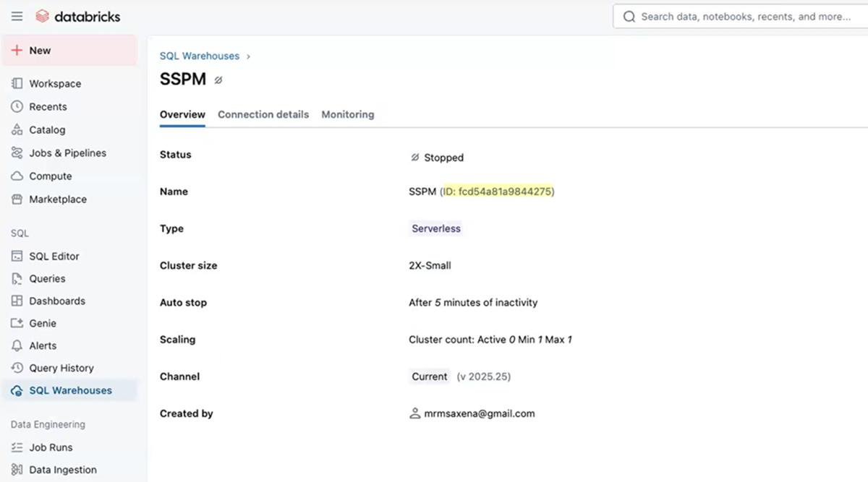Viewport: 868px width, 482px height.
Task: Click the New button
Action: coord(69,51)
